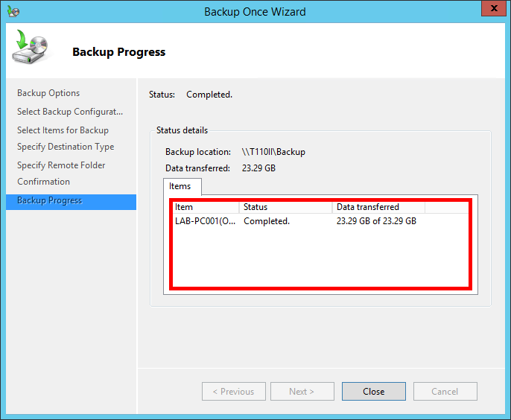Click the disabled Previous button
Screen dimensions: 511x420
tap(234, 391)
